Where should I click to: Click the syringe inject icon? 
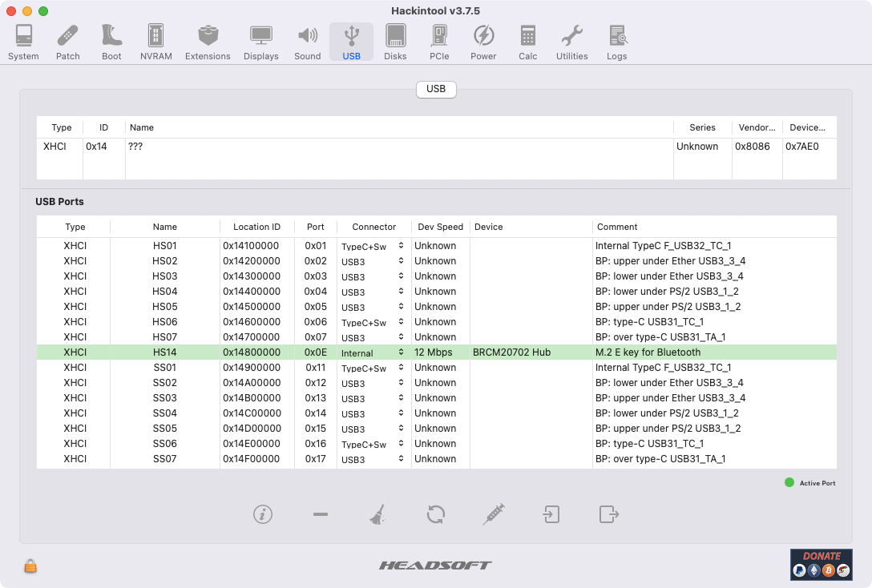tap(494, 514)
